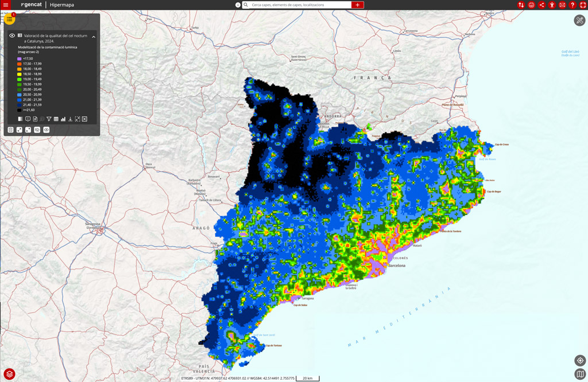Open the layer attribute table
588x382 pixels.
click(56, 119)
